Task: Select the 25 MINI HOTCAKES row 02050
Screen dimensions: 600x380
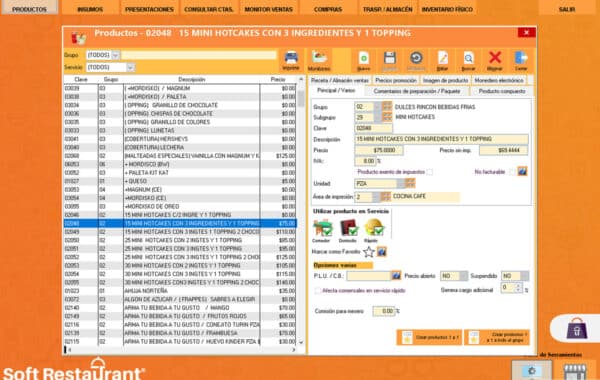Action: click(x=179, y=240)
